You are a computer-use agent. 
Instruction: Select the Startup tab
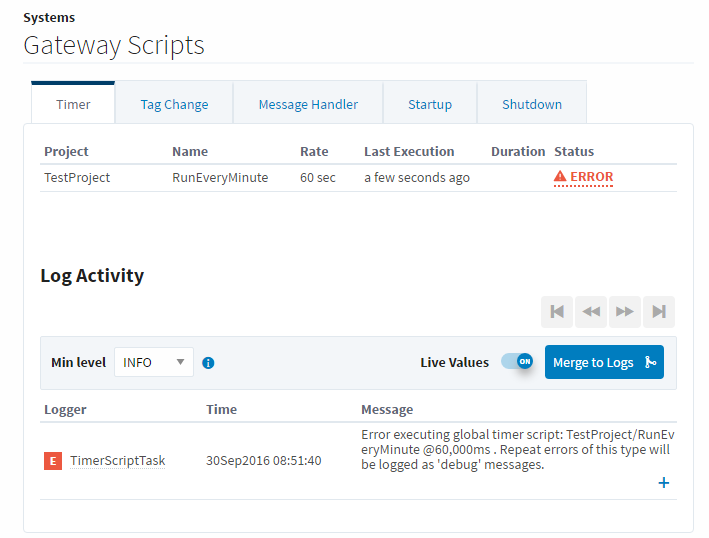click(430, 104)
